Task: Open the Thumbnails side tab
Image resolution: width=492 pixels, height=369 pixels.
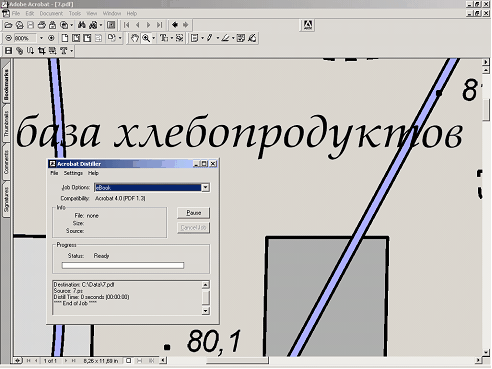Action: point(6,123)
